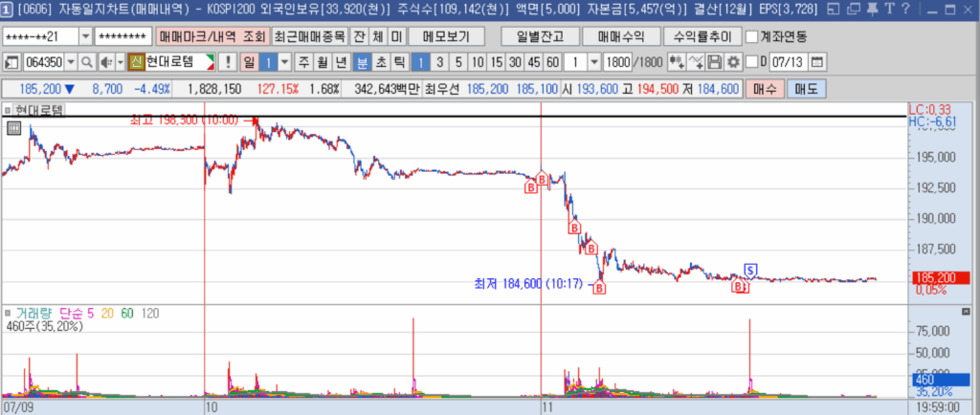Click the red 185,200 current price tag
This screenshot has height=415, width=980.
(x=941, y=278)
